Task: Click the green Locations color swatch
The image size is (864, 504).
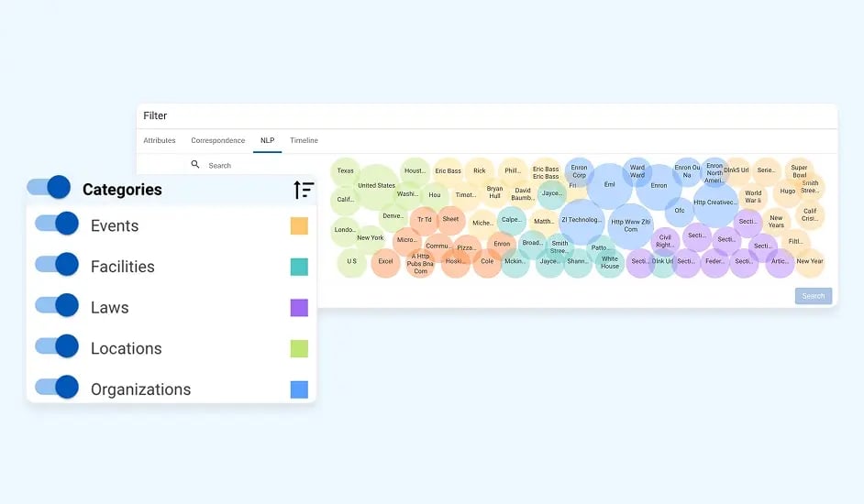Action: (299, 348)
